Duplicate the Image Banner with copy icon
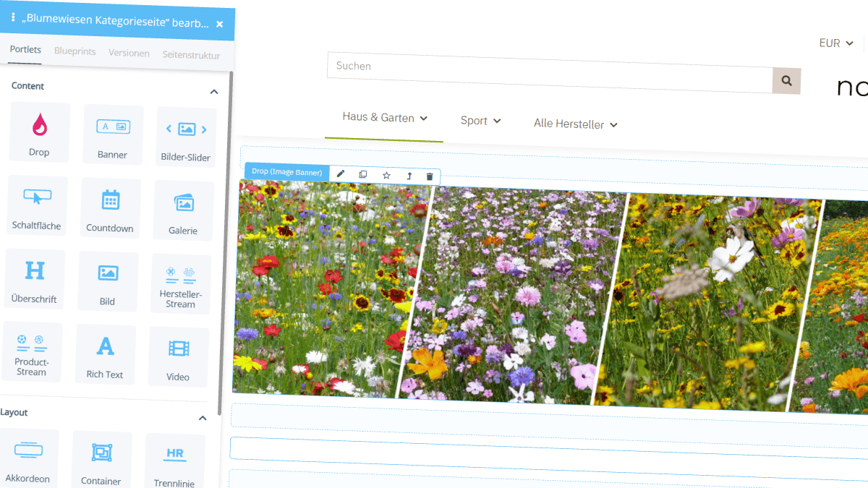The height and width of the screenshot is (488, 868). coord(363,175)
